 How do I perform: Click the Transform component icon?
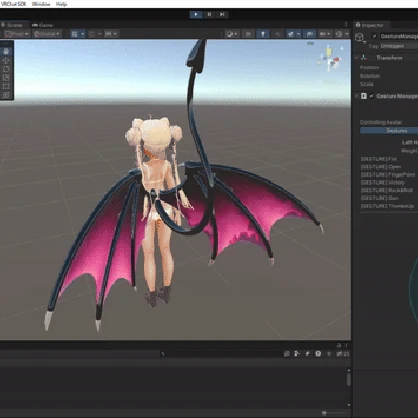364,58
